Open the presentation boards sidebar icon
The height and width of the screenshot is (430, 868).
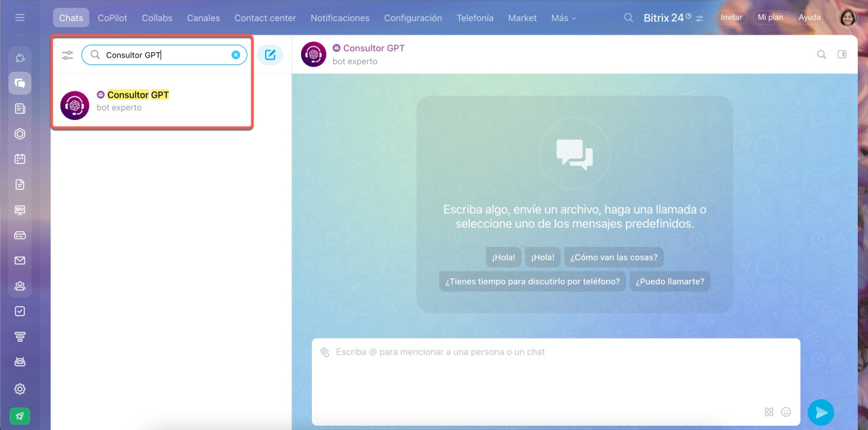20,210
